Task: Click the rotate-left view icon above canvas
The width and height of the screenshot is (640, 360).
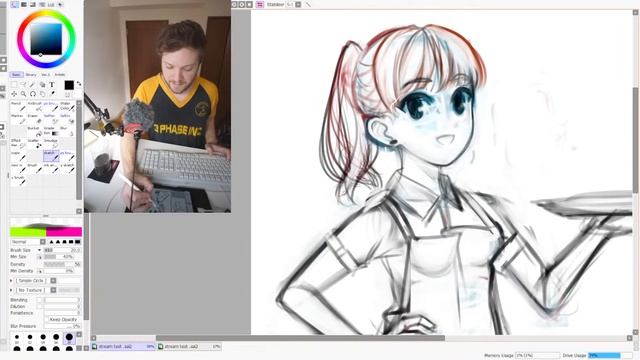Action: pyautogui.click(x=234, y=4)
